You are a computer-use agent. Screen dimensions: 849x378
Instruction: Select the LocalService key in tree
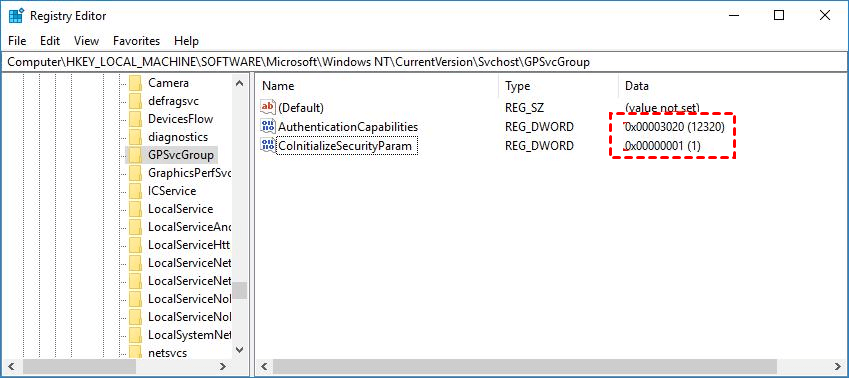coord(180,209)
